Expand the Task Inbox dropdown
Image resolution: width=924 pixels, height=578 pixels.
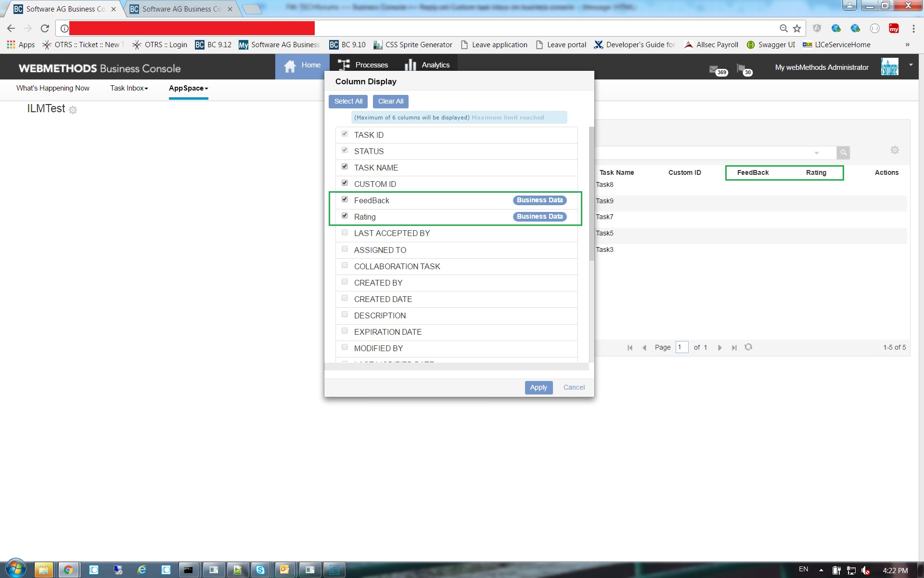coord(128,89)
